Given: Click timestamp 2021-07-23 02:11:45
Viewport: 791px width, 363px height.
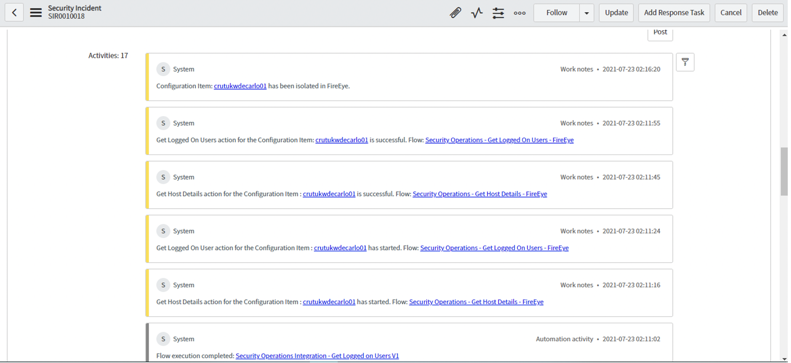Looking at the screenshot, I should point(632,177).
